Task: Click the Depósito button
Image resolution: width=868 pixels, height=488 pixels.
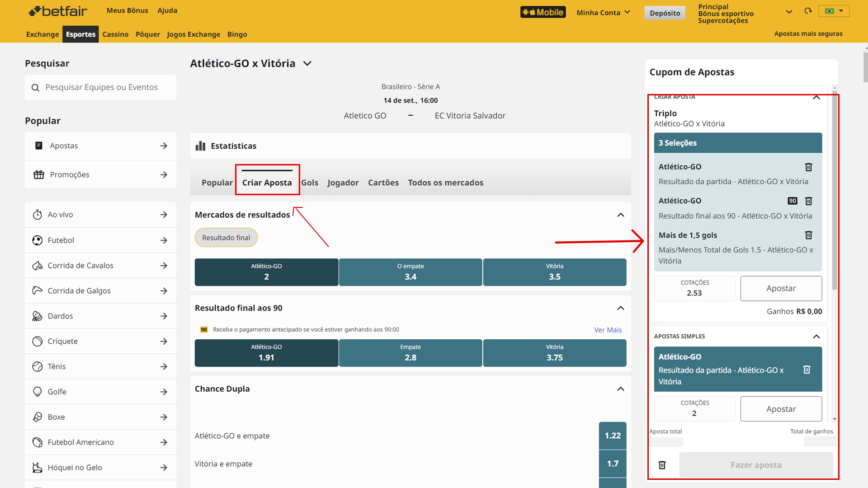Action: (665, 13)
